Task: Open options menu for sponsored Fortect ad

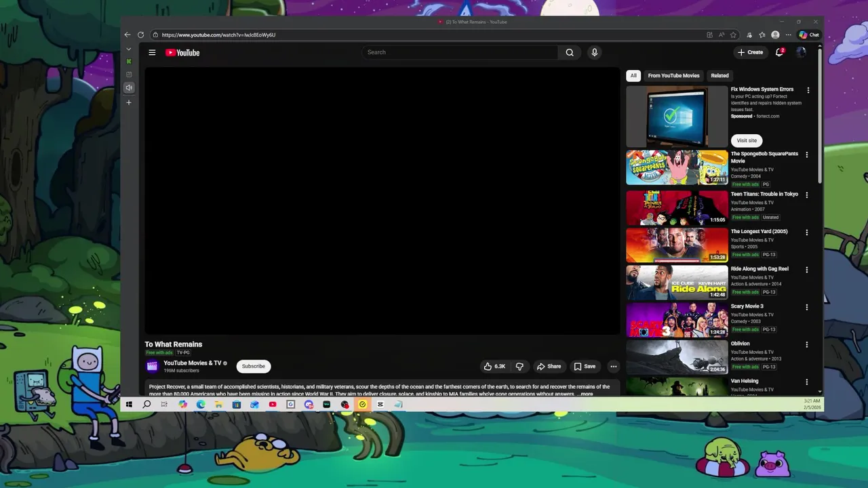Action: (x=808, y=90)
